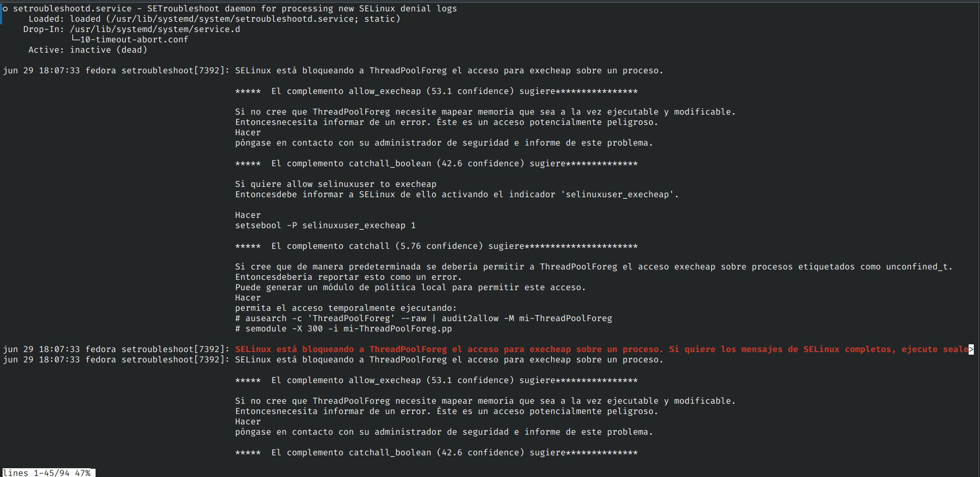Click the pager status 'lines 1-45/94 47%'
Screen dimensions: 980x477
46,473
